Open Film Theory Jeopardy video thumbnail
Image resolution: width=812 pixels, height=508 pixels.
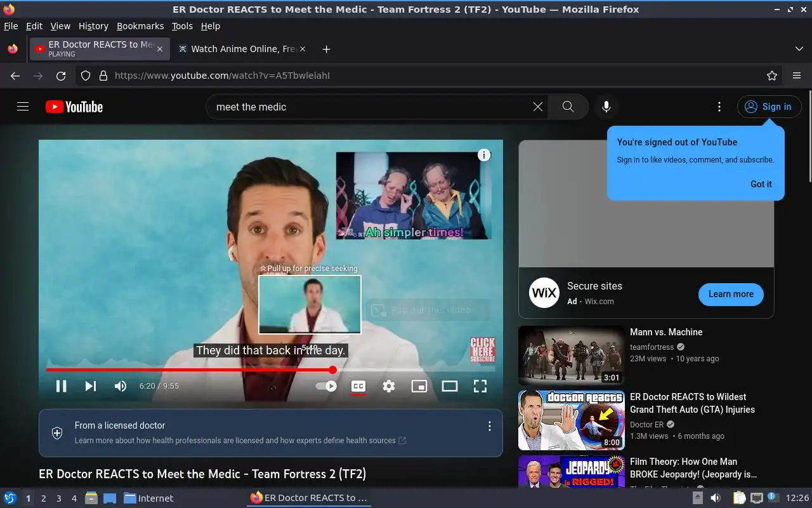572,471
